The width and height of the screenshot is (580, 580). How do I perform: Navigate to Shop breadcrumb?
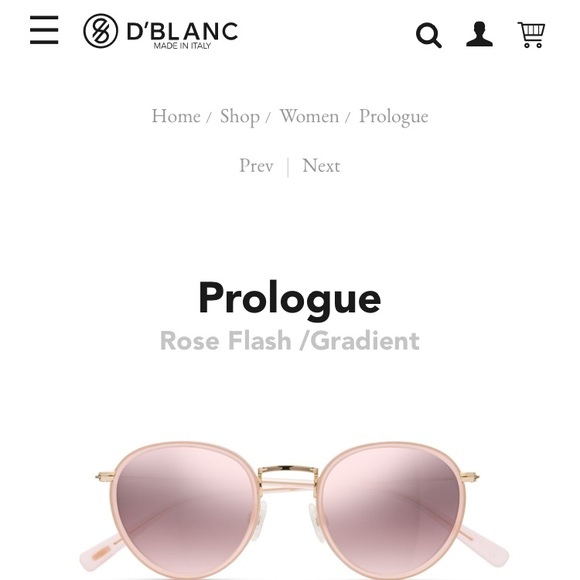240,117
